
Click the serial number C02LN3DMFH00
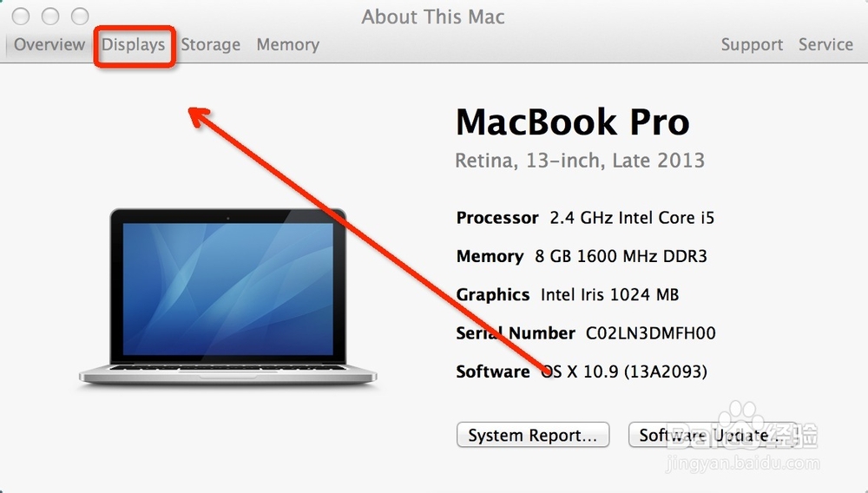click(650, 333)
